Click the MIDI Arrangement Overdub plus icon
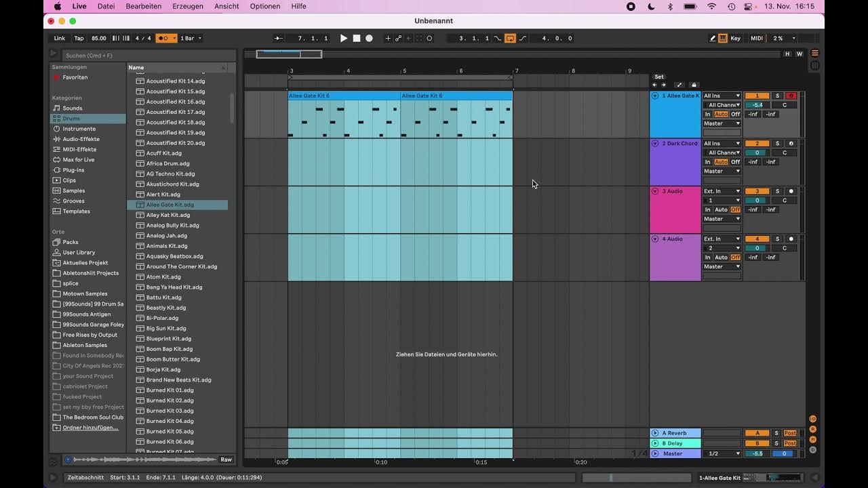This screenshot has width=868, height=488. point(388,39)
